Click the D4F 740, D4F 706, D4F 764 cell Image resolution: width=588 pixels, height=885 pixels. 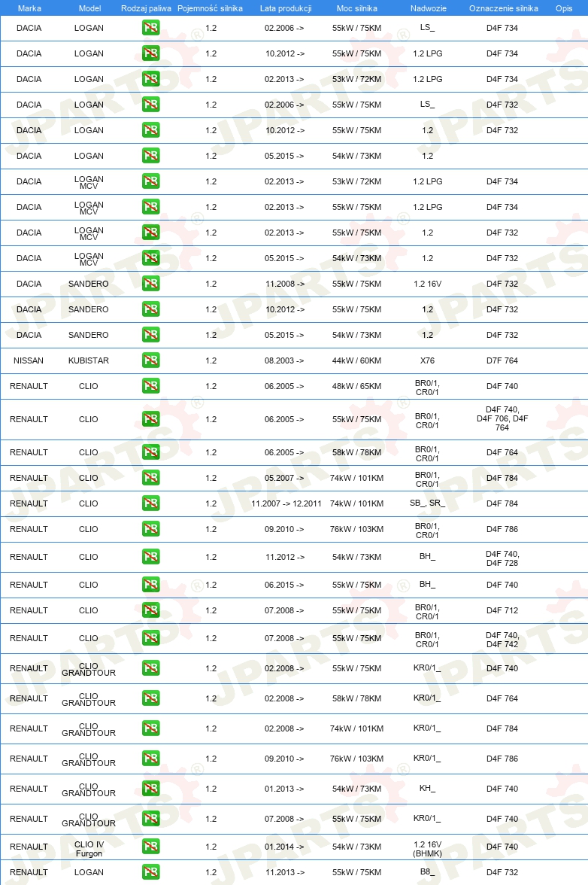(502, 418)
